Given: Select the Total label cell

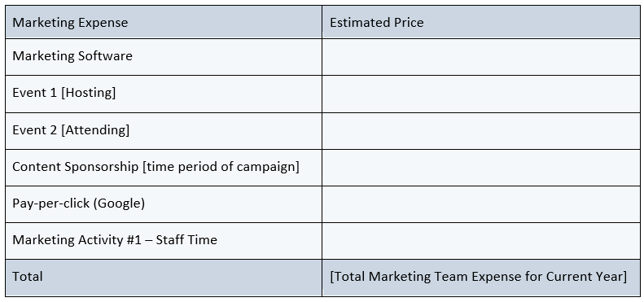Looking at the screenshot, I should click(x=164, y=278).
